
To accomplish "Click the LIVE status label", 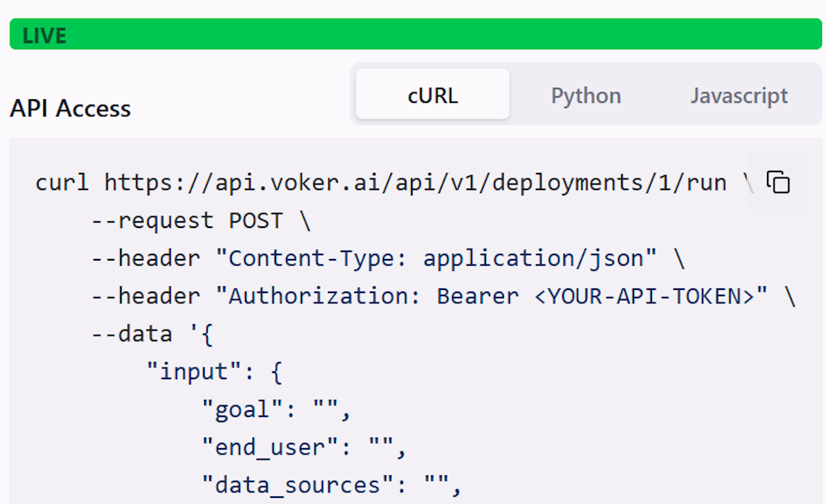I will tap(44, 36).
